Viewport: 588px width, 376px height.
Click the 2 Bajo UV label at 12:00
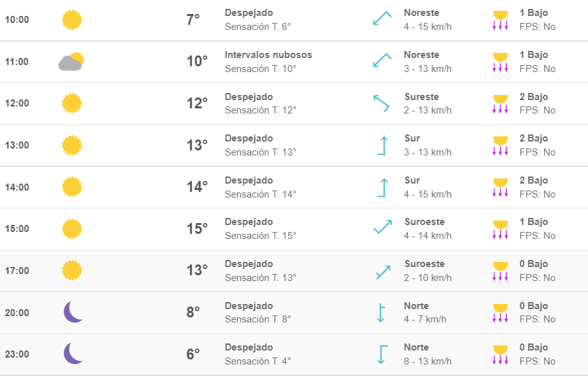[534, 96]
